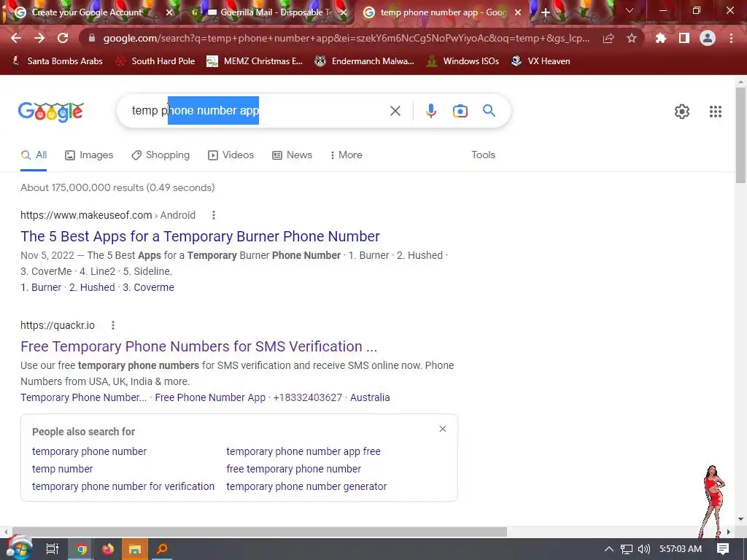The width and height of the screenshot is (747, 560).
Task: Open a new tab with plus button
Action: [546, 13]
